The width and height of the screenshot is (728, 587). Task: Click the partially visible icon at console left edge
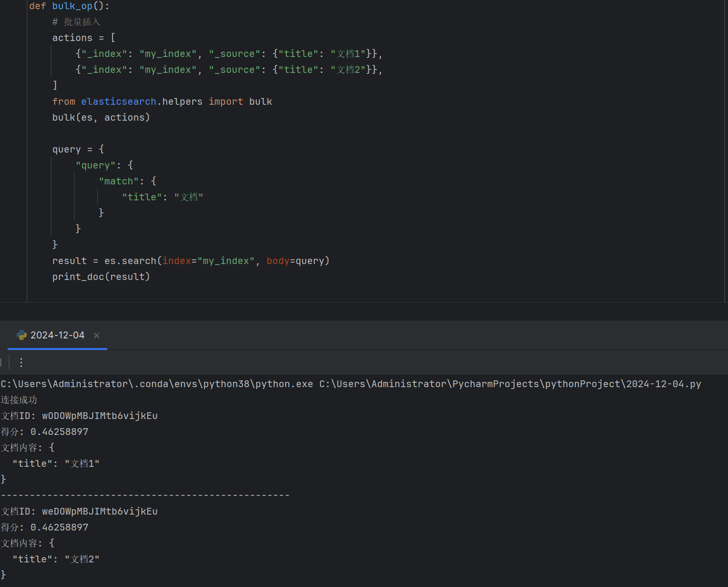point(1,362)
